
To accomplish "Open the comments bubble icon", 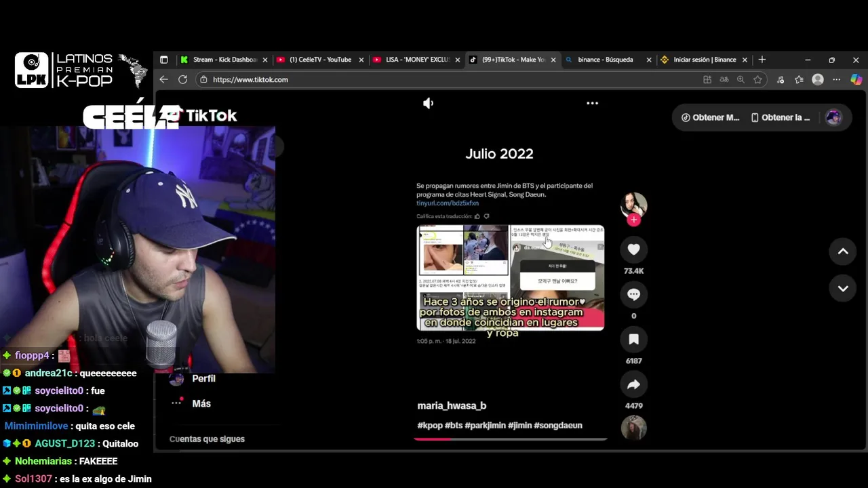I will click(x=633, y=294).
